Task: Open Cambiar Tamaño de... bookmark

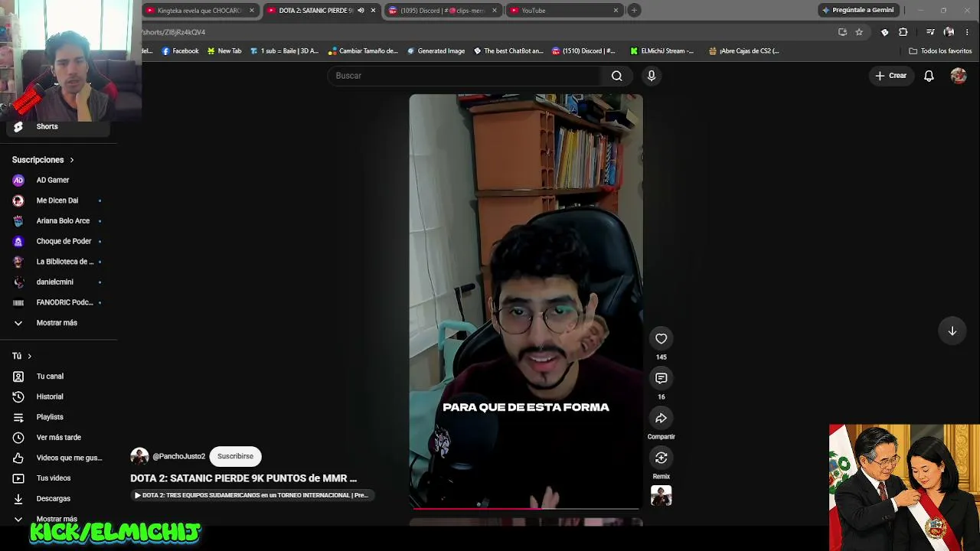Action: [363, 51]
